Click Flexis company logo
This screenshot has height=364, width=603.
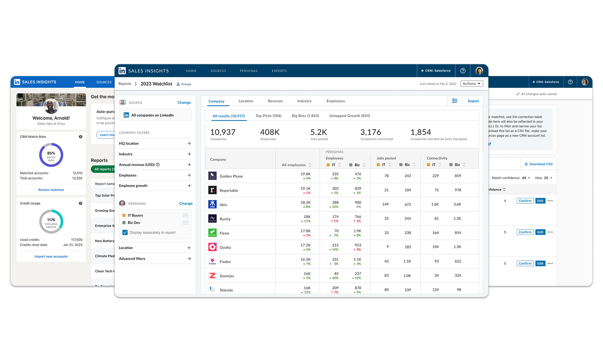pyautogui.click(x=212, y=233)
